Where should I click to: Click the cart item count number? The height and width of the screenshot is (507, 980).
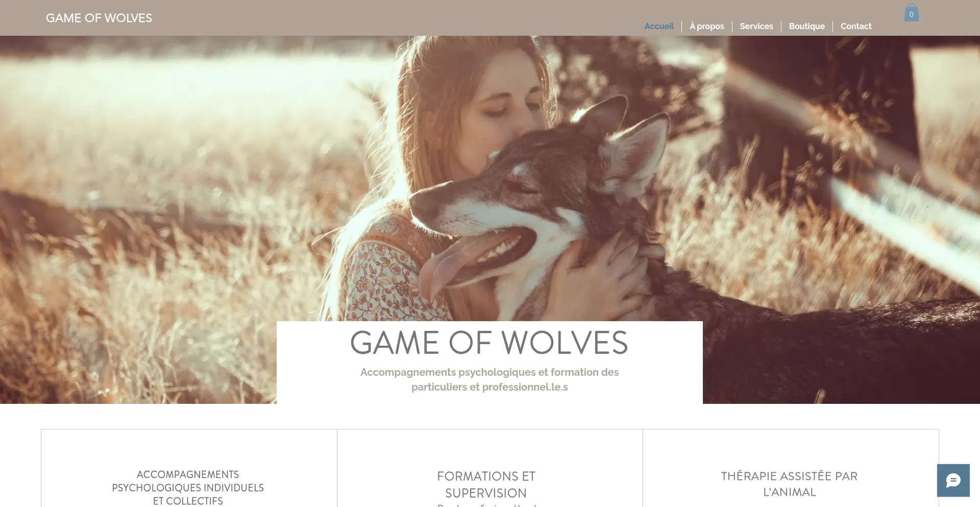click(911, 15)
